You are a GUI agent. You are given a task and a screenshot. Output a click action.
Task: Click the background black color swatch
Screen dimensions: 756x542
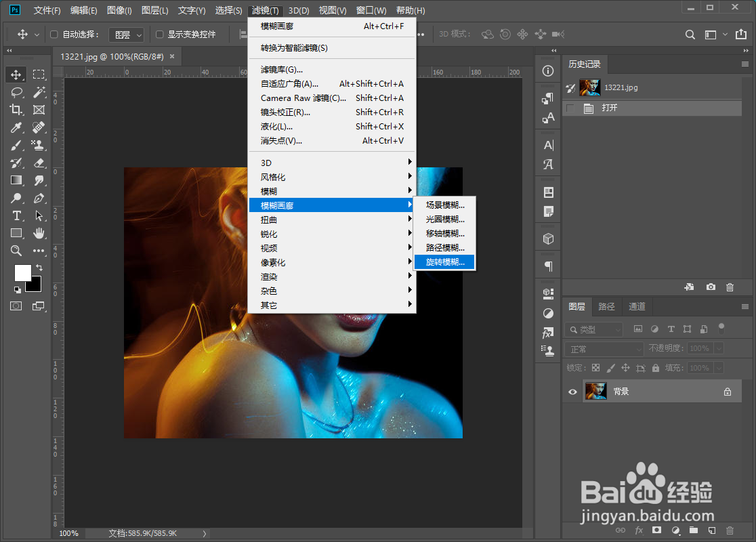pyautogui.click(x=36, y=286)
